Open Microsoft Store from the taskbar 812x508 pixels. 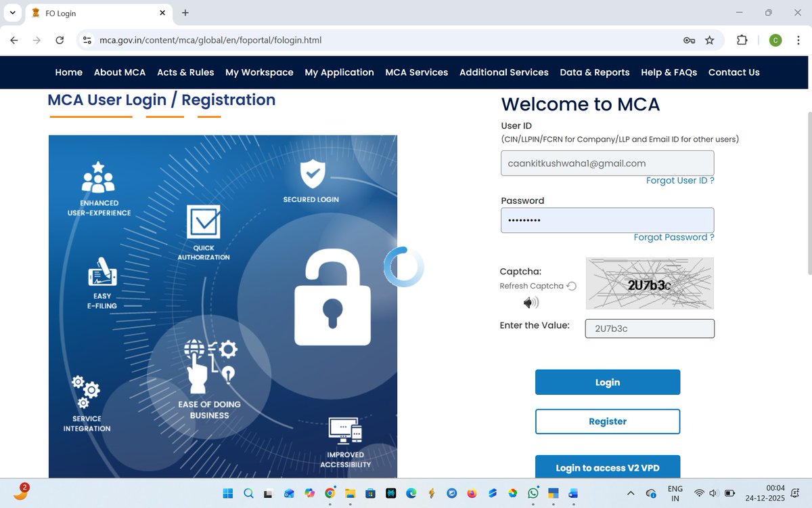pos(370,493)
